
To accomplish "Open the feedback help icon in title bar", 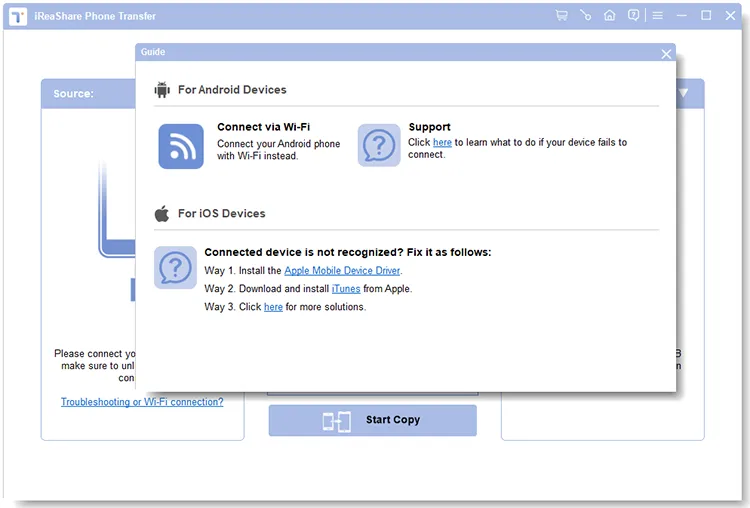I will click(633, 15).
